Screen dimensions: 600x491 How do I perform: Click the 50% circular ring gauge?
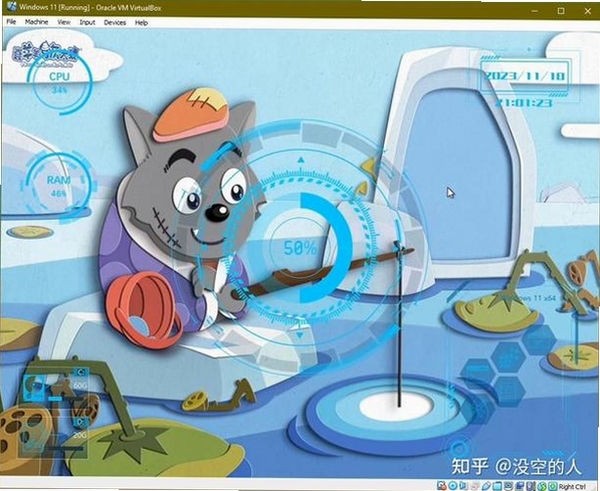coord(300,248)
